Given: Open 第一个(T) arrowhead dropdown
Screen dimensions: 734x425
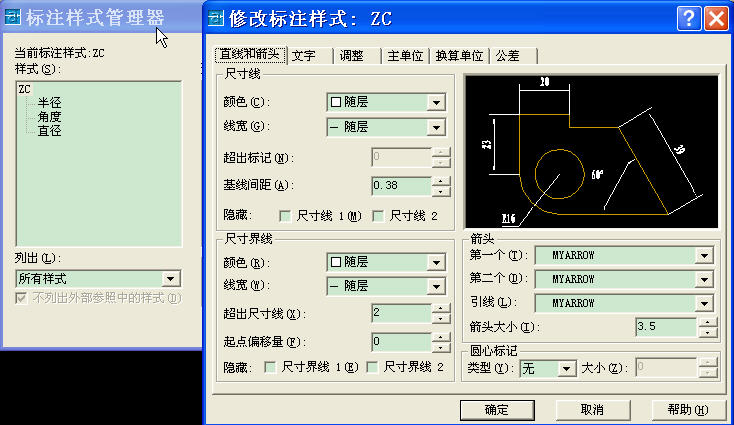Looking at the screenshot, I should click(704, 256).
